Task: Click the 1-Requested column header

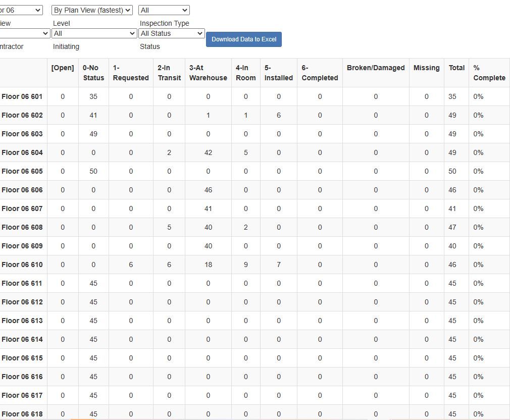Action: pos(131,73)
